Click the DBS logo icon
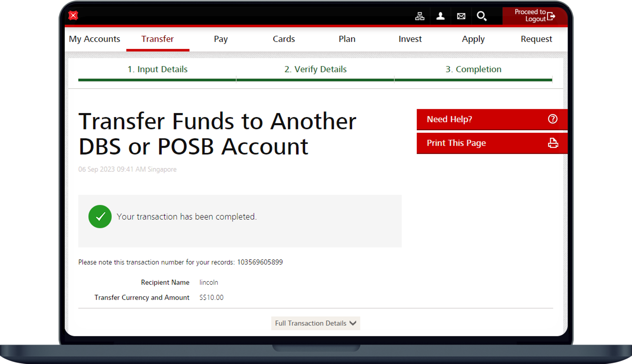The image size is (632, 364). [x=73, y=15]
